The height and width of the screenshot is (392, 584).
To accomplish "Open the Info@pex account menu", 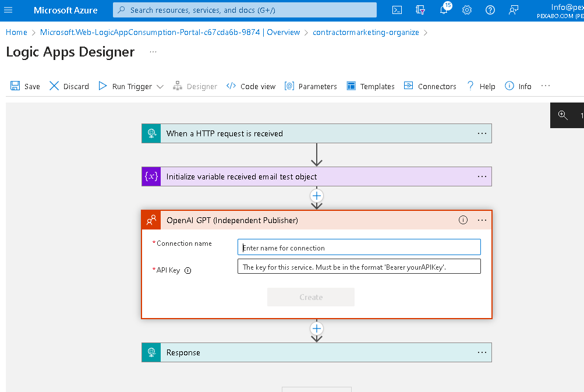I will [x=561, y=10].
